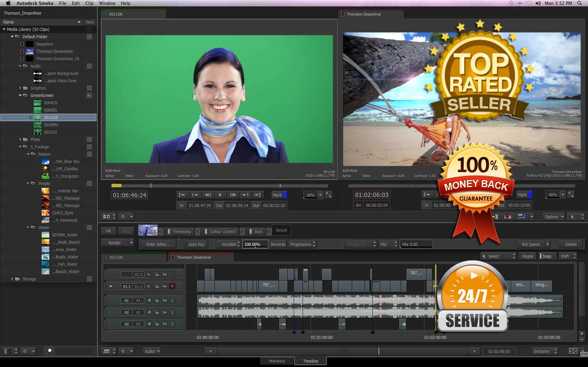Screen dimensions: 588x367
Task: Click the overwrite edit red arrow icon
Action: [508, 217]
